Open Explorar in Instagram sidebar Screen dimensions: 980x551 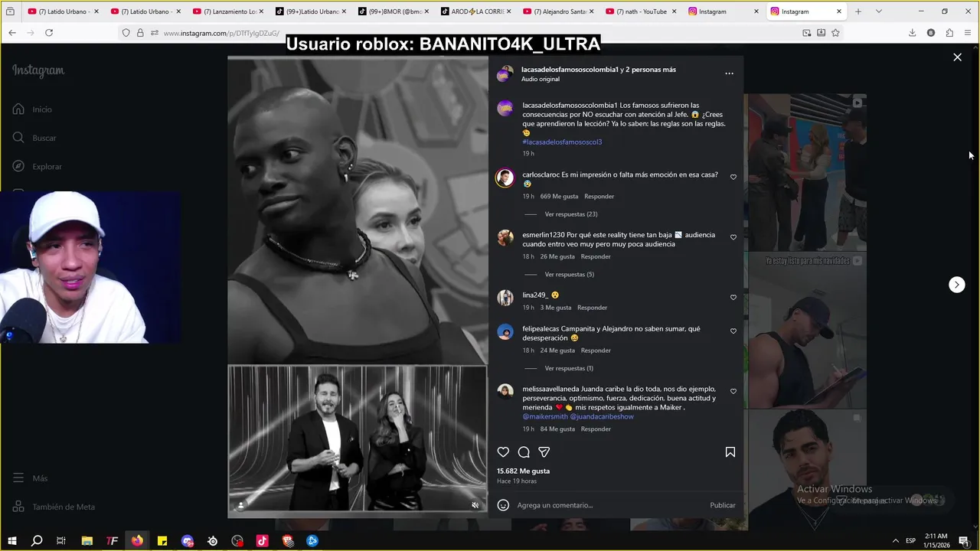pos(37,166)
